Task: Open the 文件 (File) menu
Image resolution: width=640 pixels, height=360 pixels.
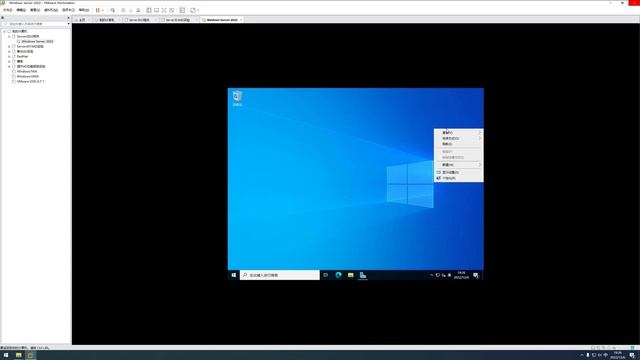Action: click(8, 10)
